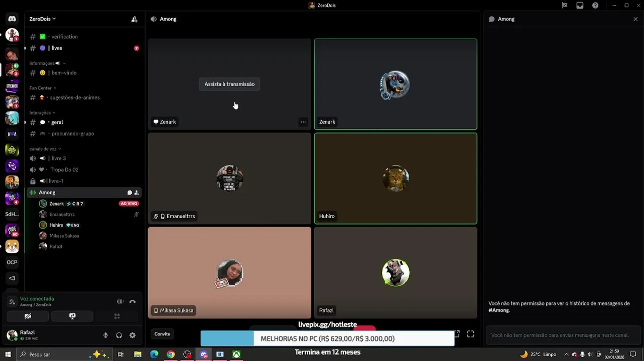This screenshot has height=361, width=644.
Task: Click the Convite button below the call grid
Action: click(x=162, y=334)
